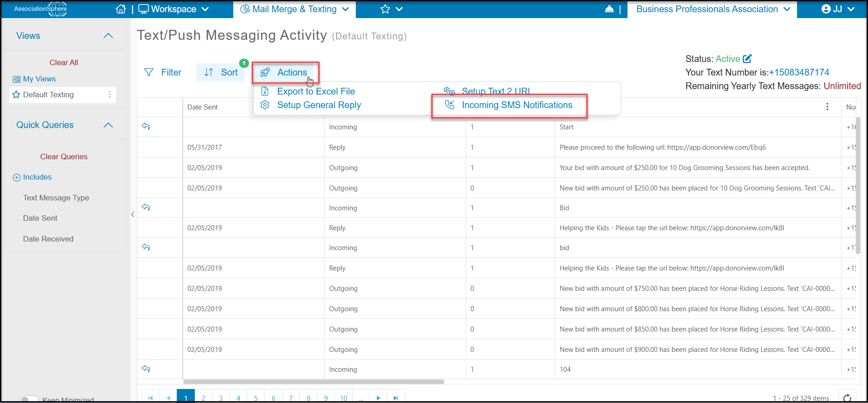The height and width of the screenshot is (403, 868).
Task: Open the Sort button
Action: [x=221, y=72]
